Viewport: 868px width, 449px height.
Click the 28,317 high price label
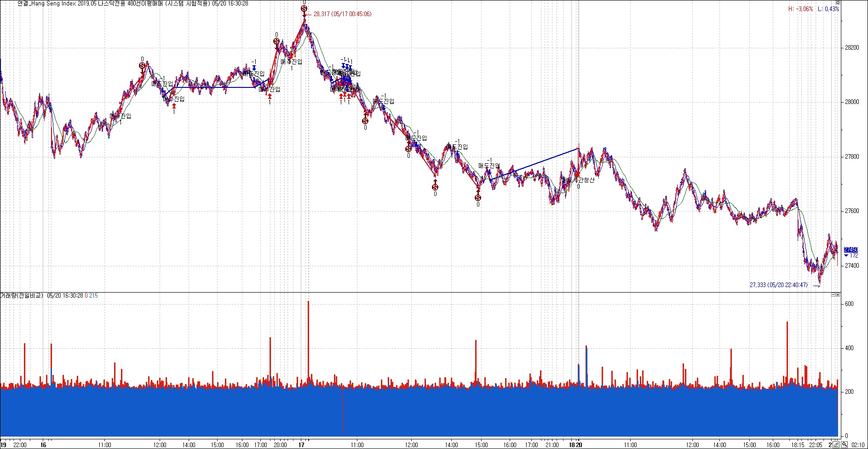pos(342,14)
